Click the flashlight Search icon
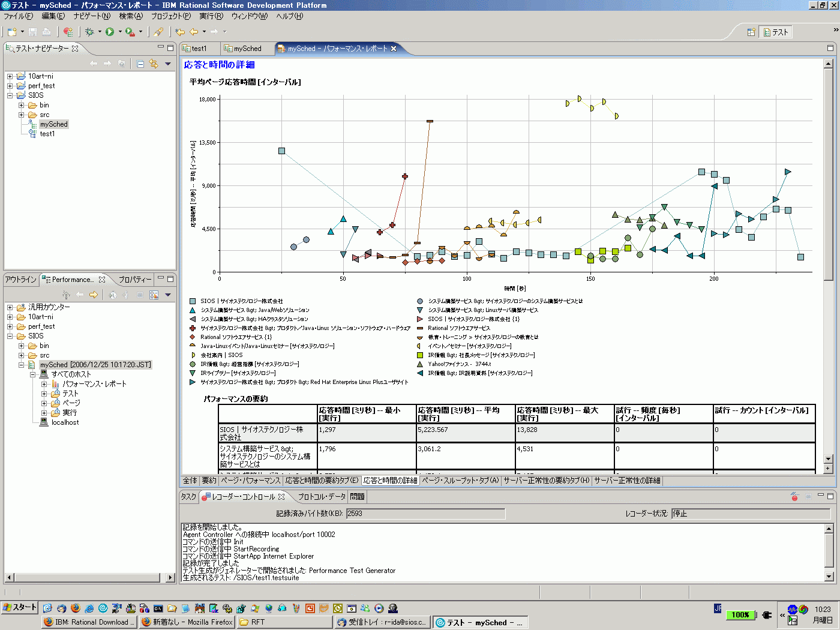 pos(158,32)
